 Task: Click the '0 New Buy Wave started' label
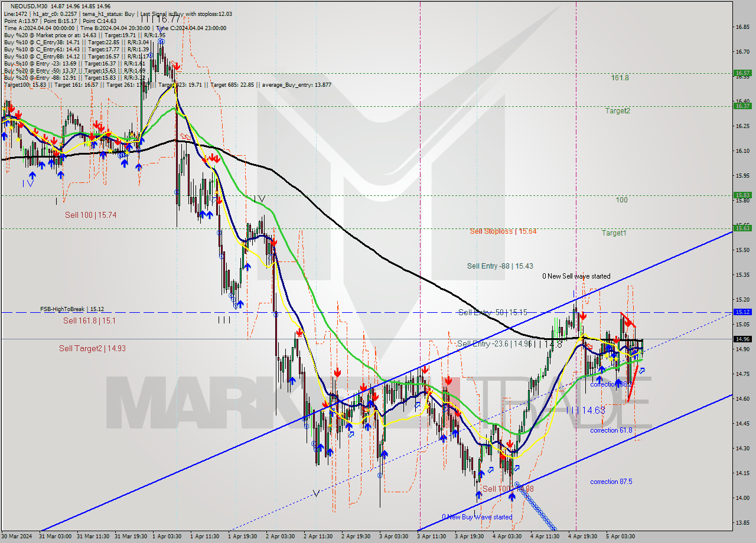click(477, 517)
